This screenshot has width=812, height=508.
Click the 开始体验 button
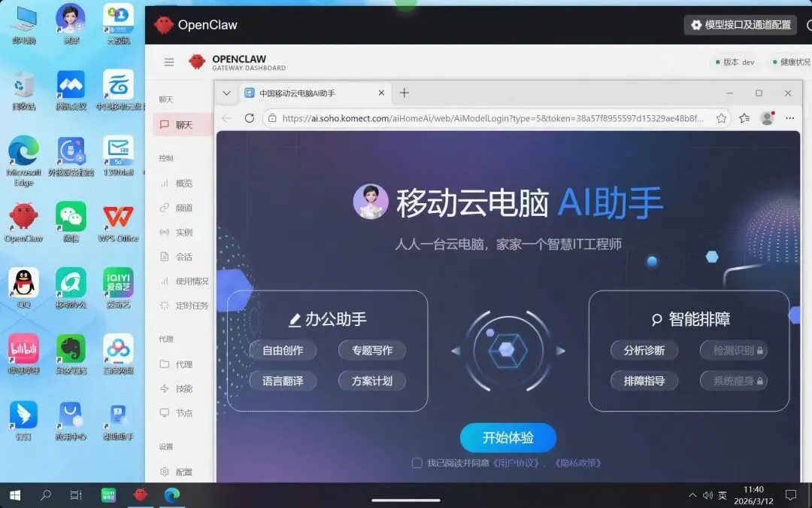508,437
